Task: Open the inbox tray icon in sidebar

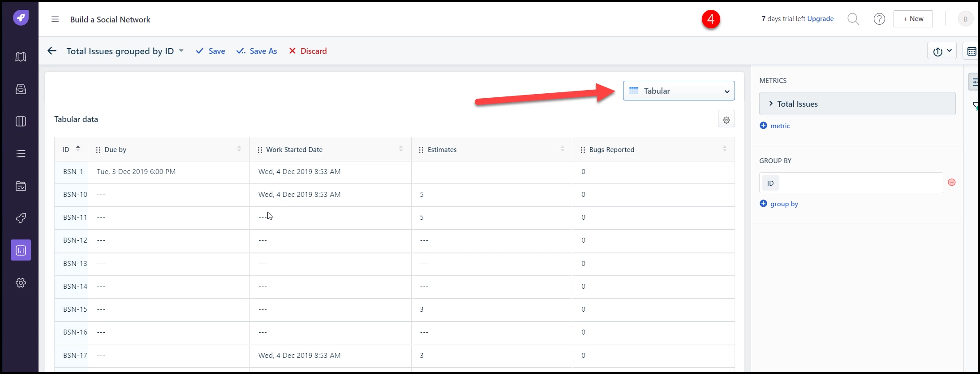Action: (x=21, y=89)
